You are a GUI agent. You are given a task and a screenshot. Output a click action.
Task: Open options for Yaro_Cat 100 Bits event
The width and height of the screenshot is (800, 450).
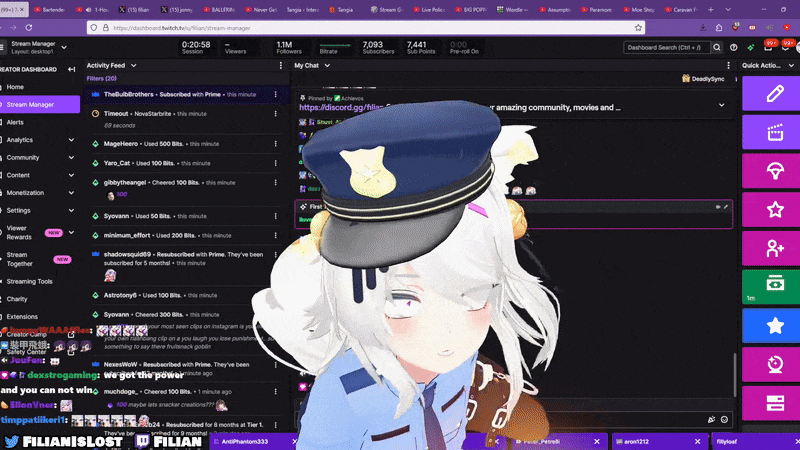click(276, 163)
